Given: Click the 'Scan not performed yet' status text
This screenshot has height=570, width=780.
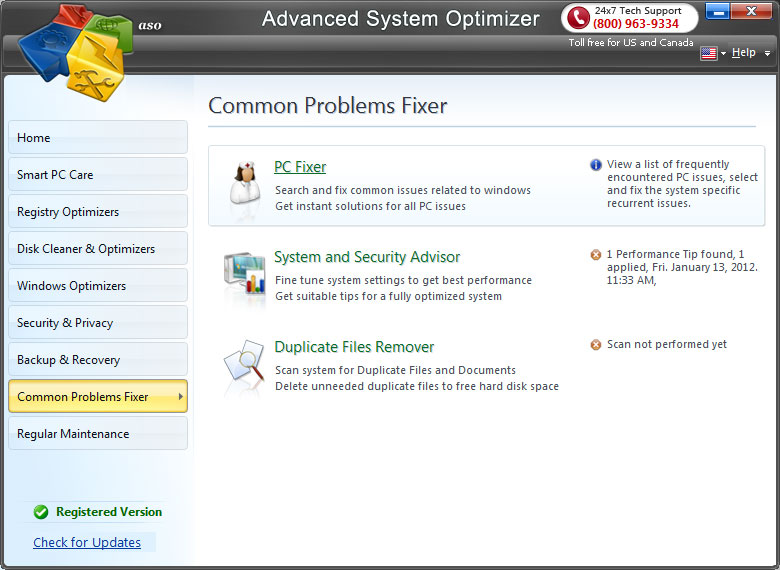Looking at the screenshot, I should tap(667, 344).
